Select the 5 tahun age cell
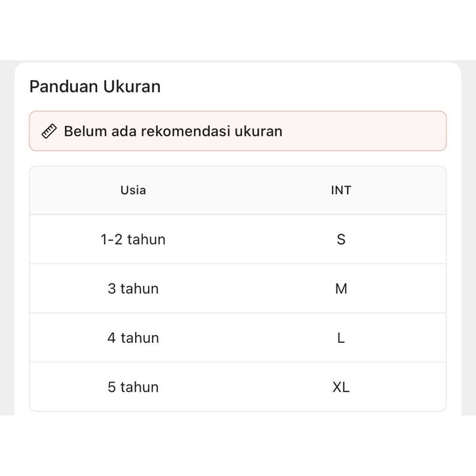Screen dimensions: 476x476 tap(133, 387)
